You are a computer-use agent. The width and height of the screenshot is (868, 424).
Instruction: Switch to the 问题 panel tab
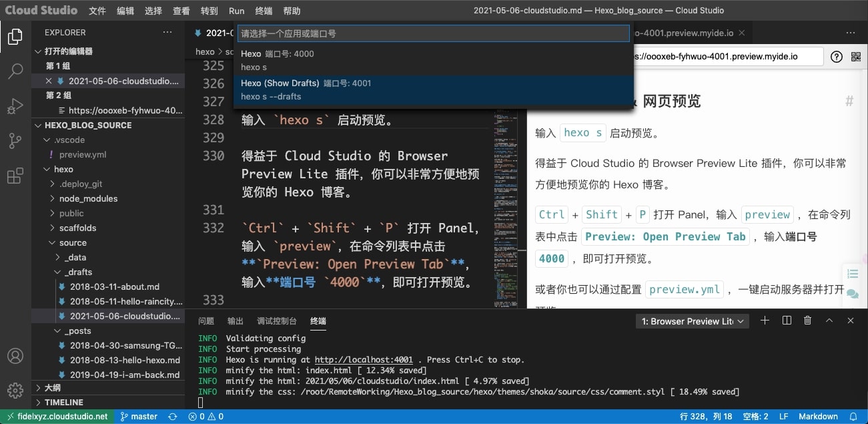pyautogui.click(x=206, y=321)
